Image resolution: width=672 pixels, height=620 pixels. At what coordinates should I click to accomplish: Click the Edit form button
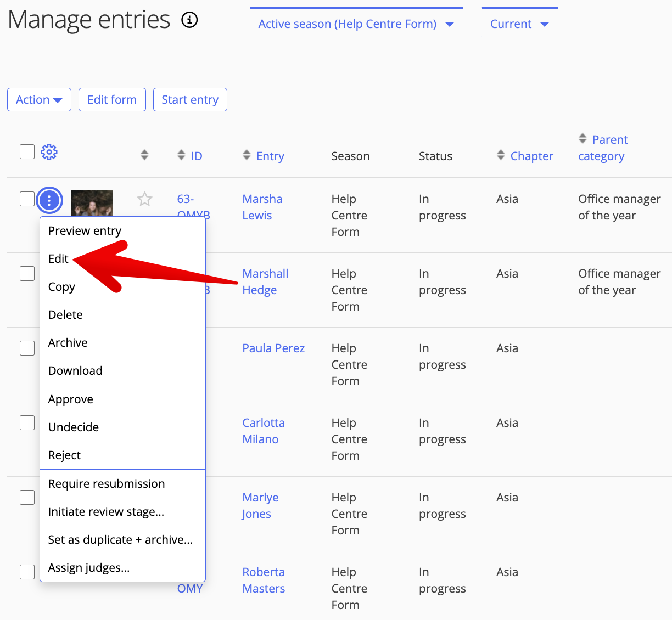coord(112,100)
